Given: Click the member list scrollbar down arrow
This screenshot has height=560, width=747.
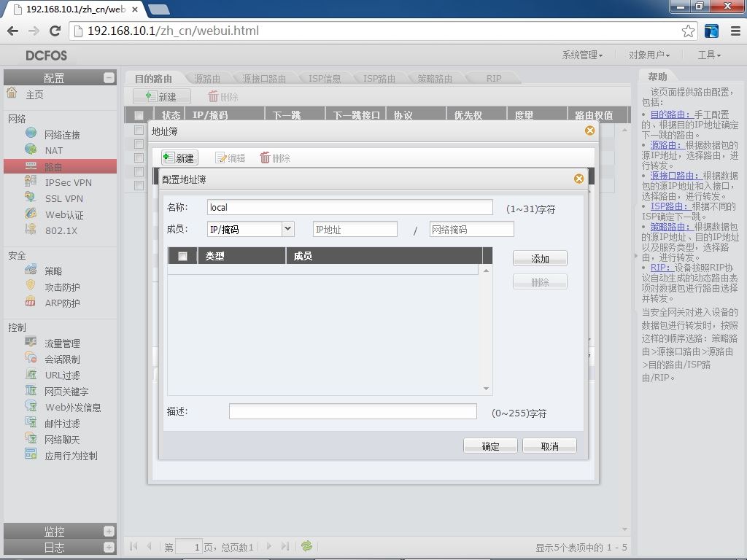Looking at the screenshot, I should click(x=486, y=389).
